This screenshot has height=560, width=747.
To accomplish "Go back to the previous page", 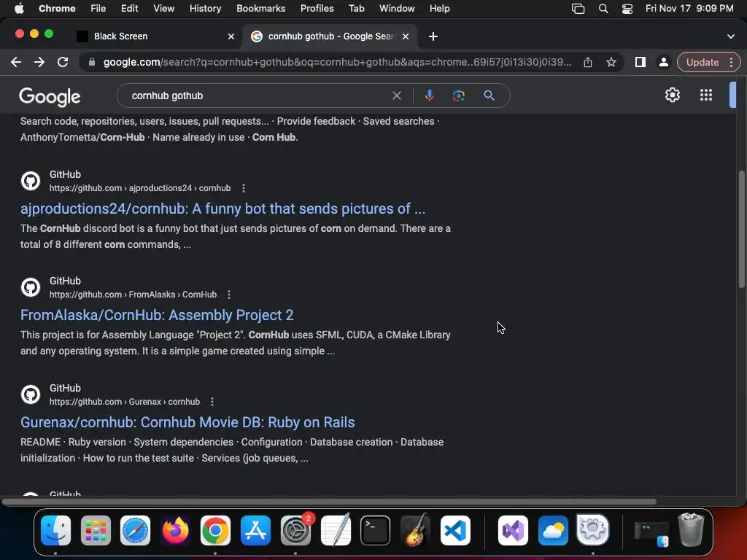I will [x=16, y=63].
